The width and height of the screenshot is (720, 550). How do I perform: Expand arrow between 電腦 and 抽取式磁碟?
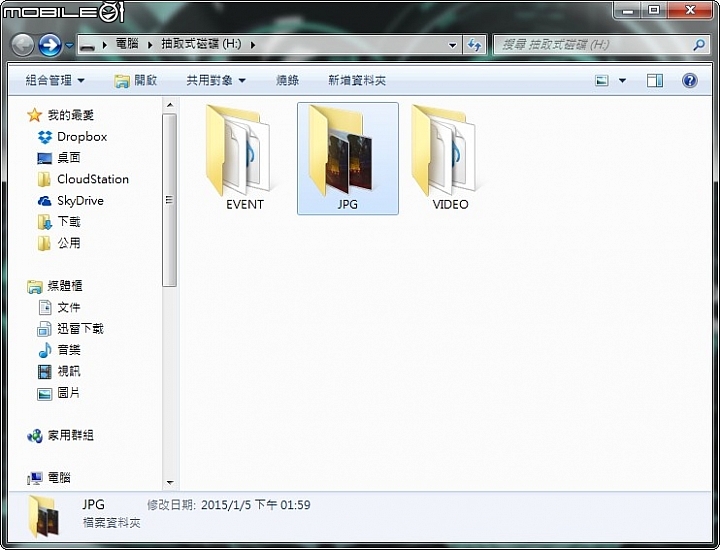coord(150,45)
